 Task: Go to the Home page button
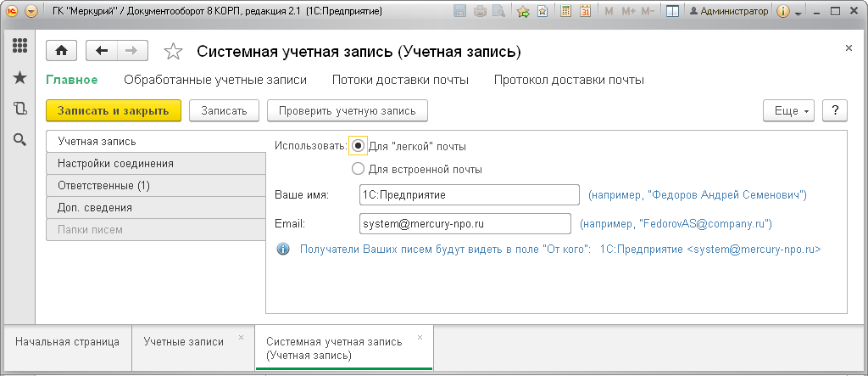tap(61, 50)
